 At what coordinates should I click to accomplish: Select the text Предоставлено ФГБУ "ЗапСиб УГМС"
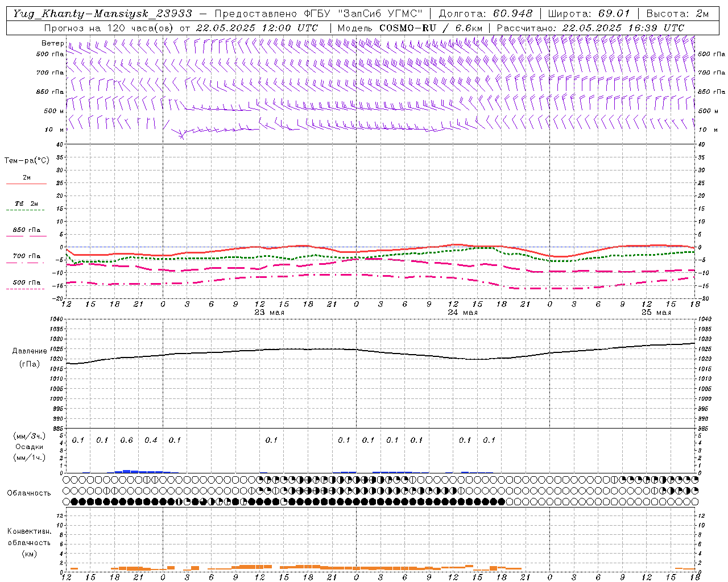click(318, 13)
